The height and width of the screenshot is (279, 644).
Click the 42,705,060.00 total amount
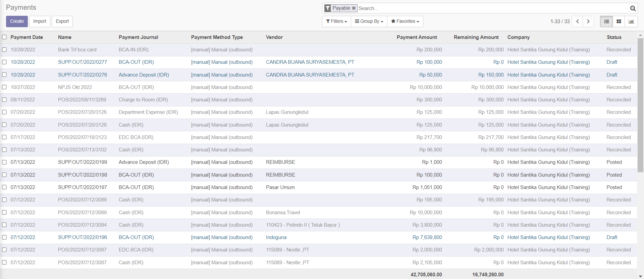point(426,275)
